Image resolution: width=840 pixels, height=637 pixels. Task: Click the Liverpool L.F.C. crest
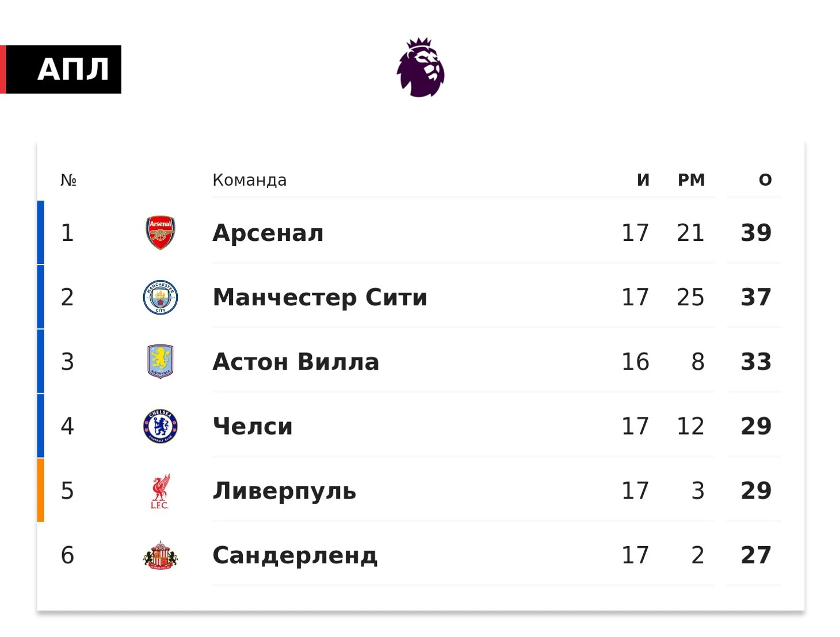tap(161, 491)
